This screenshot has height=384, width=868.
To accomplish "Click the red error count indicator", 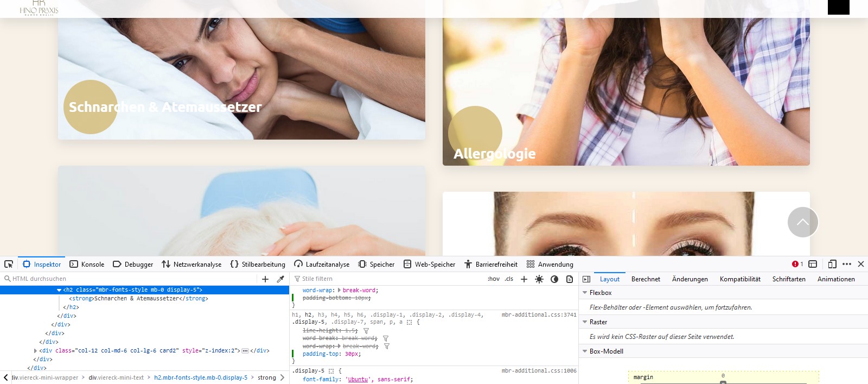I will tap(797, 264).
